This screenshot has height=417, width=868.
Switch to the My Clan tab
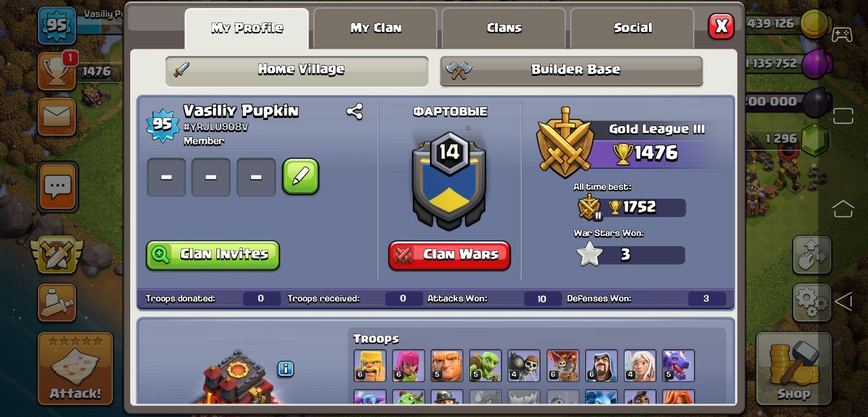click(x=375, y=28)
